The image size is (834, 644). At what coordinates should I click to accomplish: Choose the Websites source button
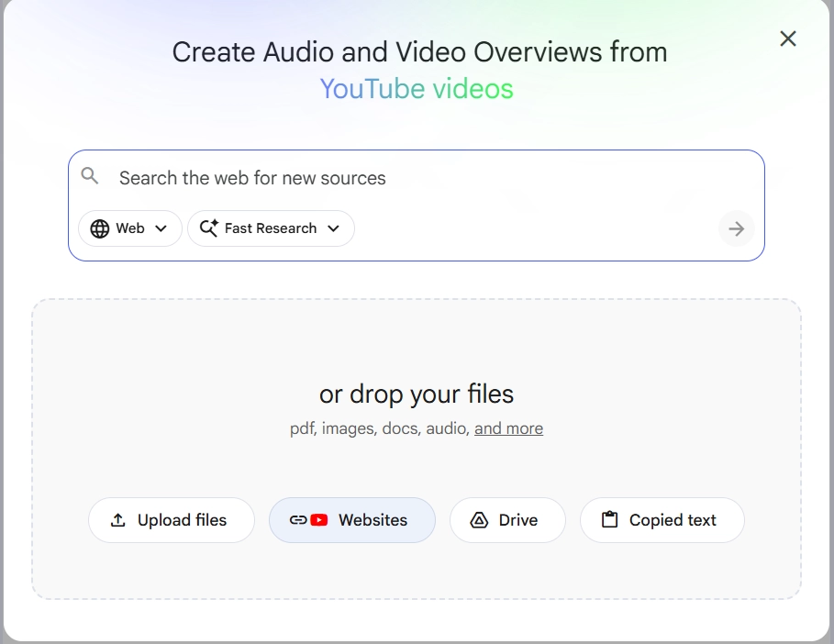pyautogui.click(x=352, y=520)
